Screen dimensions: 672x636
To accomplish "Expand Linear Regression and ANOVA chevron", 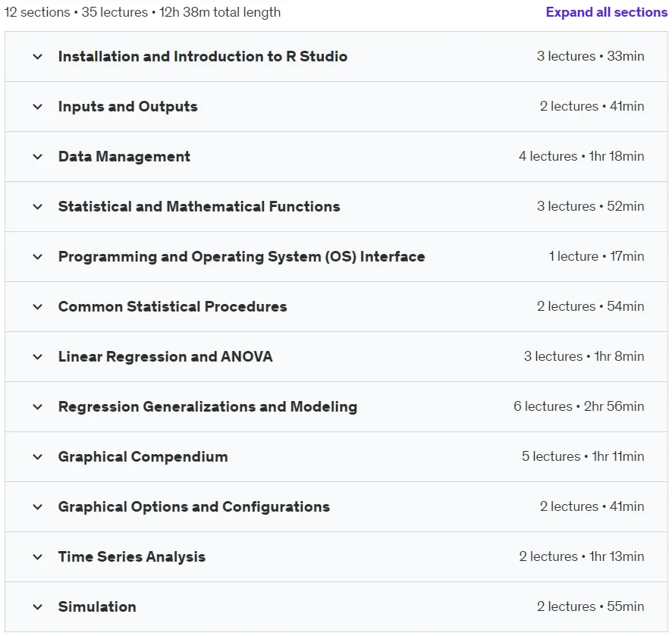I will pyautogui.click(x=38, y=357).
